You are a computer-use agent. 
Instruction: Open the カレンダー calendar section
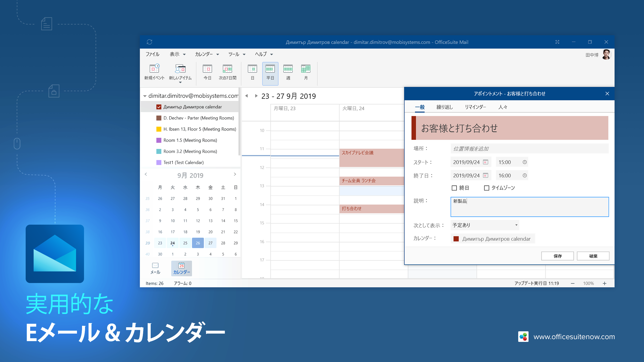click(181, 268)
